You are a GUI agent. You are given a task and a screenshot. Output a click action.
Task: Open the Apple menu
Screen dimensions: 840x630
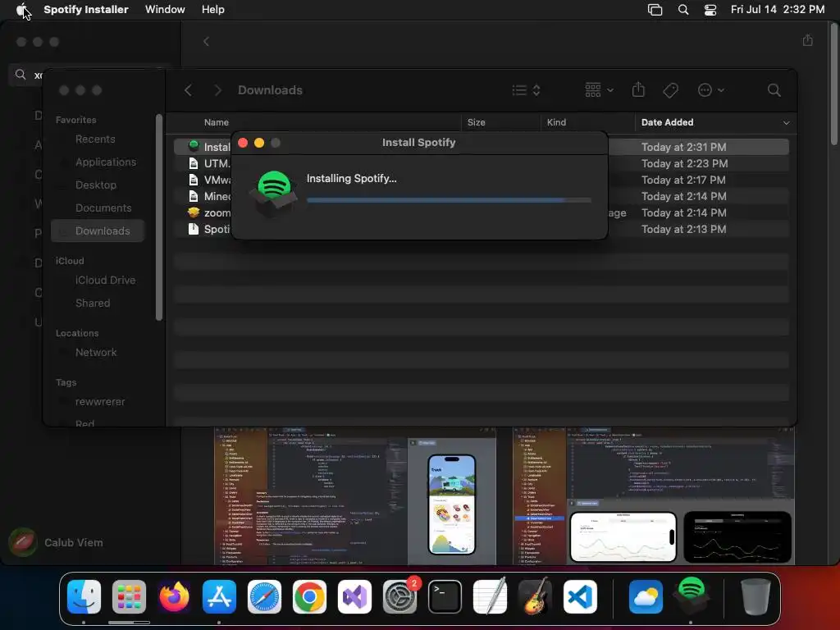tap(21, 9)
